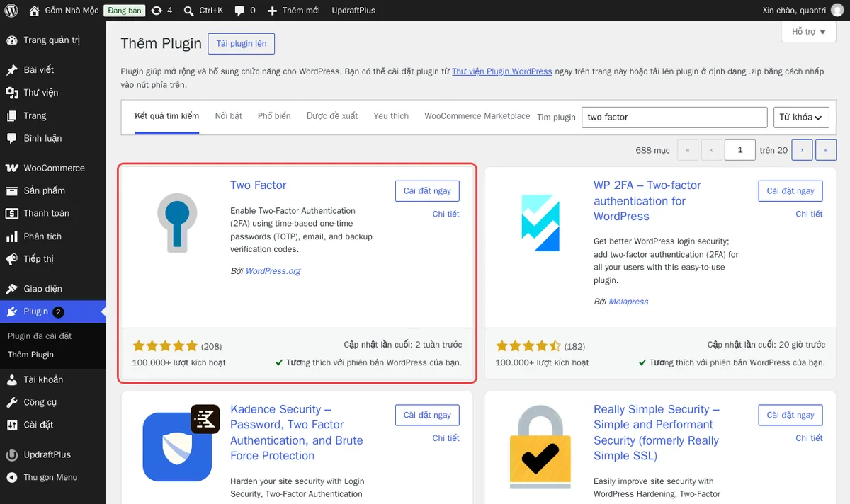
Task: Visit site via home icon
Action: [35, 11]
